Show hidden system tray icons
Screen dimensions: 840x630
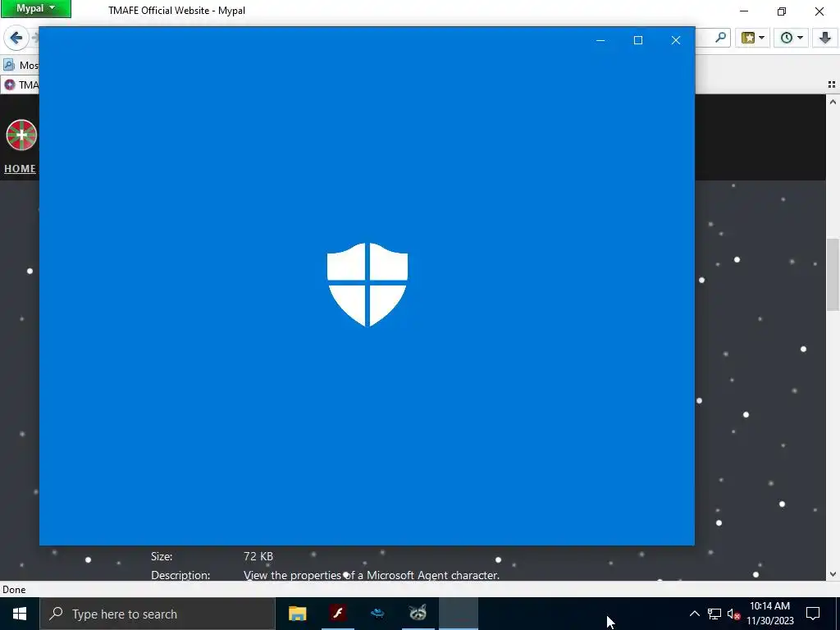click(x=694, y=614)
